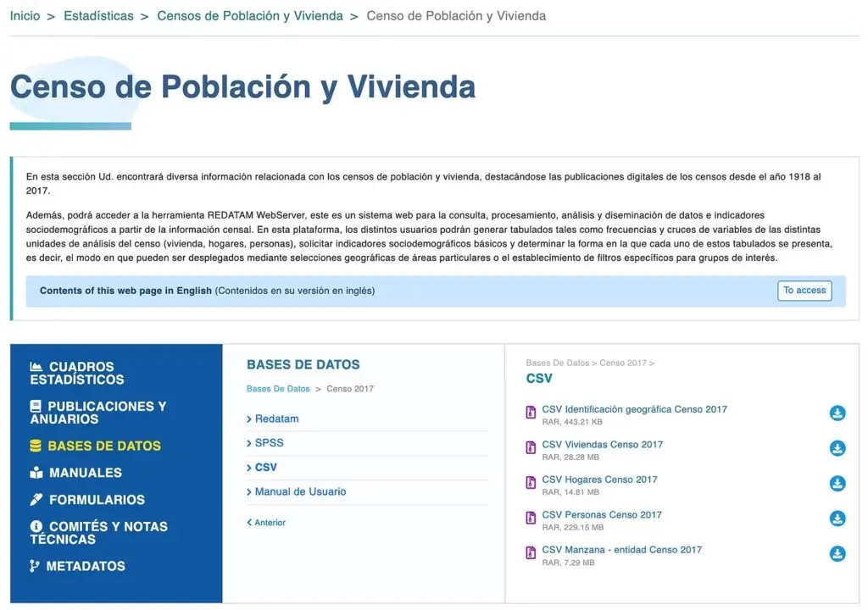Download CSV Hogares Censo 2017 file
Viewport: 868px width, 610px height.
(x=837, y=483)
